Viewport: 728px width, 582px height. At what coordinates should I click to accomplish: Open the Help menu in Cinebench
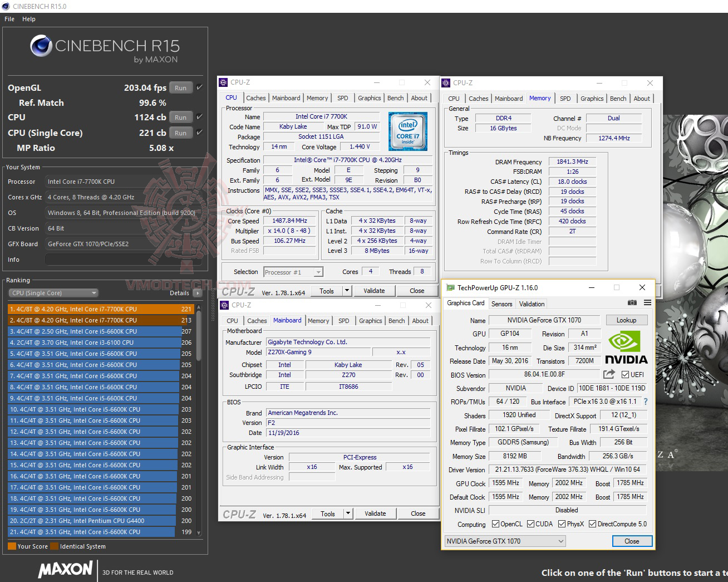click(x=29, y=19)
